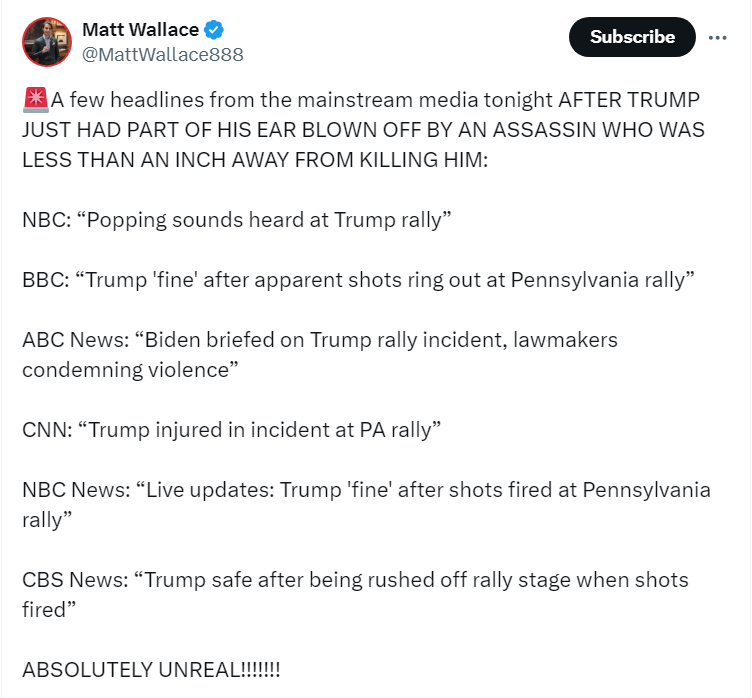The width and height of the screenshot is (752, 698).
Task: Visit the @MattWallace888 handle link
Action: point(163,55)
